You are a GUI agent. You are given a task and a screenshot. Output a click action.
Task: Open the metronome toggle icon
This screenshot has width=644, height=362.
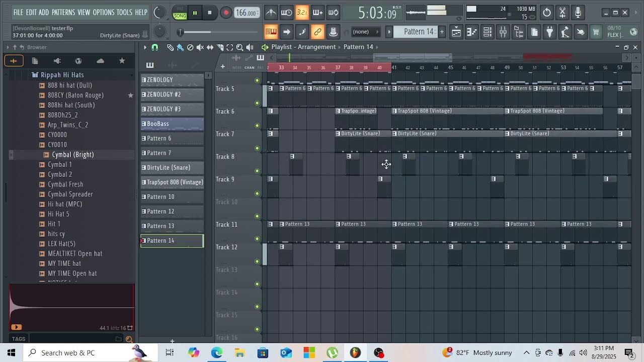[271, 13]
